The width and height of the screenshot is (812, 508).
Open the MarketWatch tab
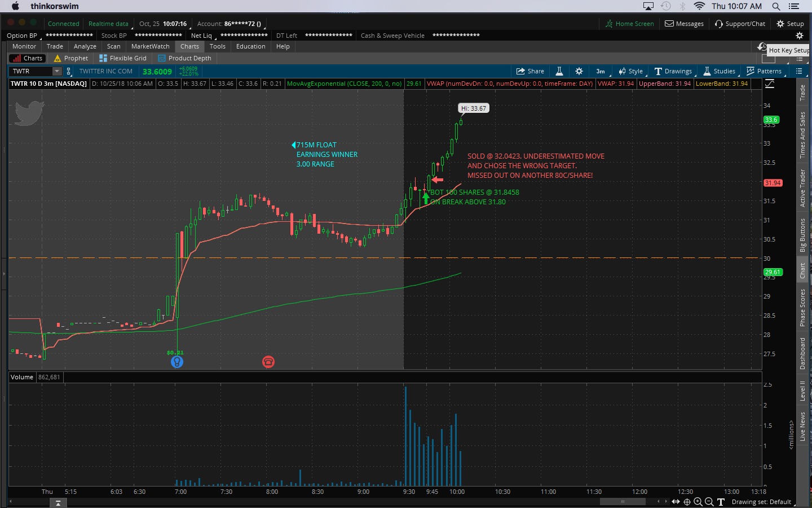click(x=151, y=46)
